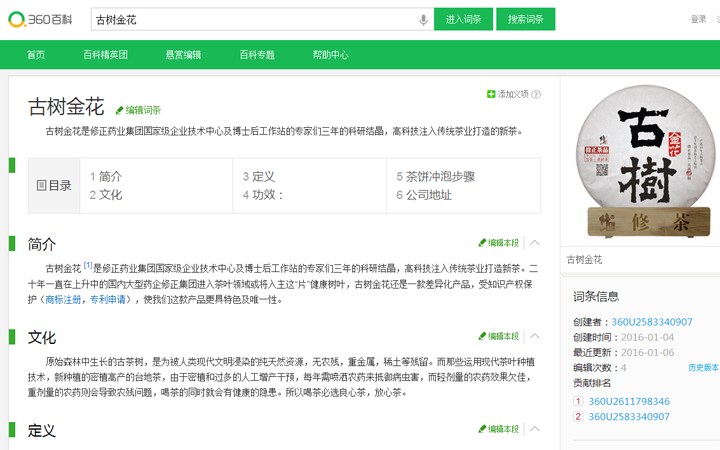
Task: Click the 搜索词条 button
Action: (x=526, y=19)
